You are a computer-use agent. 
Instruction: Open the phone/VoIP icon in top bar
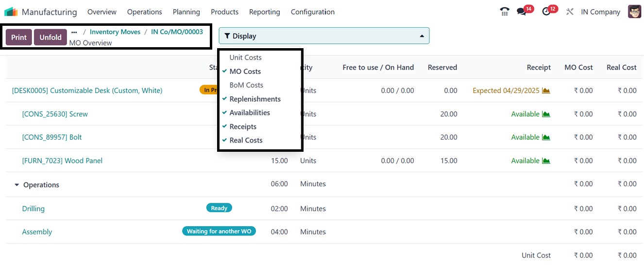tap(505, 12)
